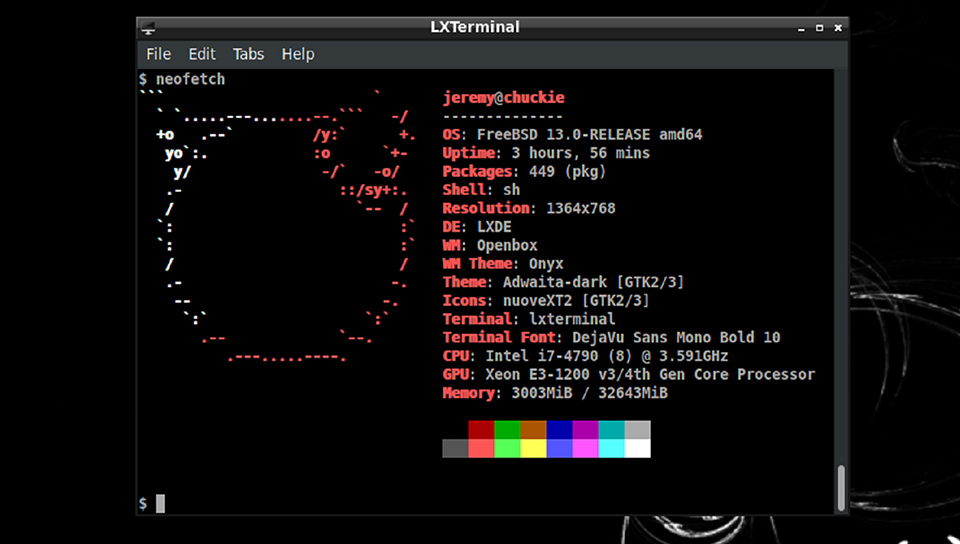Open the Edit menu

(x=202, y=54)
